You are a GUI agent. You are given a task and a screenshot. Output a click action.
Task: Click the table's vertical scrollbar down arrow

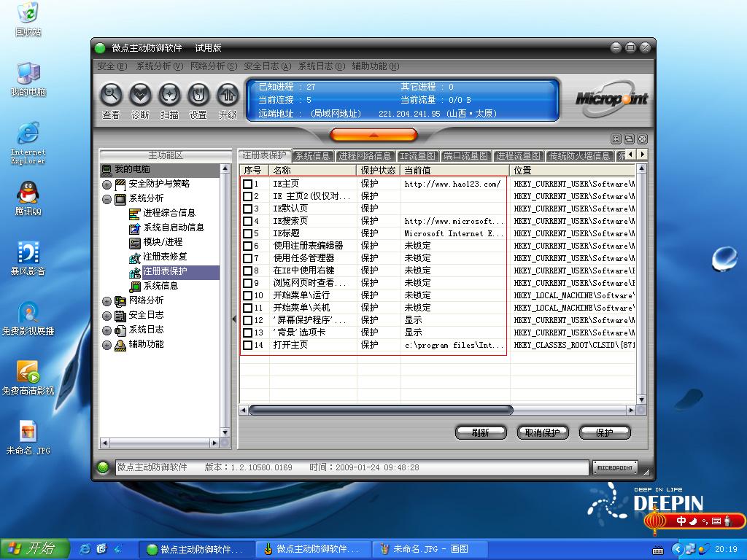[x=641, y=400]
